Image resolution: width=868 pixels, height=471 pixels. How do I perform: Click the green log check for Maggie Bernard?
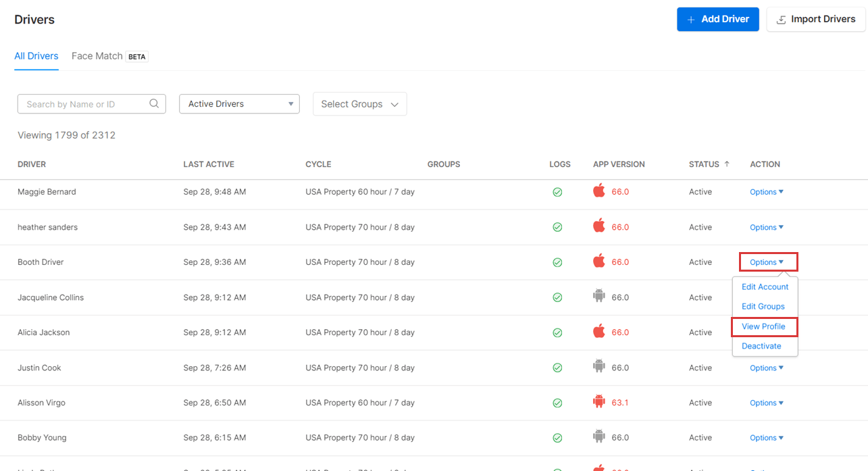[x=557, y=192]
